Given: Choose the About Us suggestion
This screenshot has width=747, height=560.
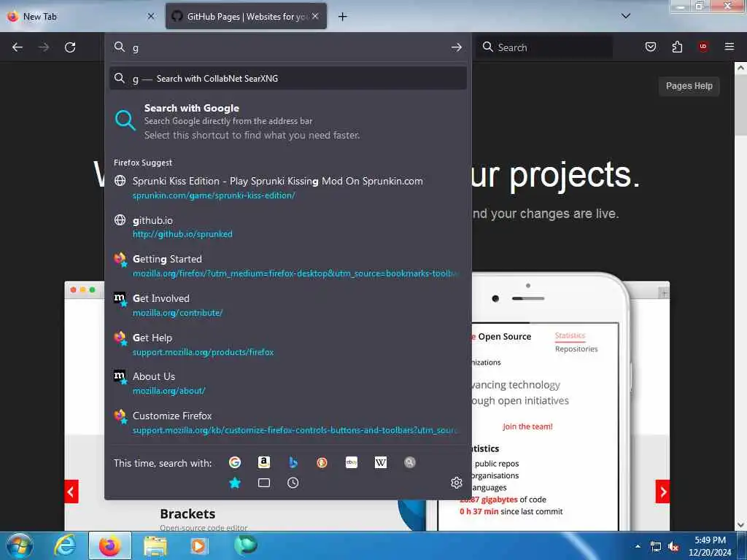Looking at the screenshot, I should [287, 383].
